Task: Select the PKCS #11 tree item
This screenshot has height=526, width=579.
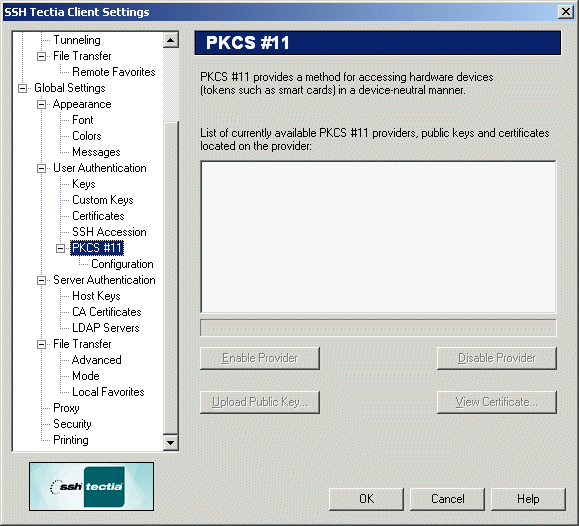Action: tap(97, 248)
